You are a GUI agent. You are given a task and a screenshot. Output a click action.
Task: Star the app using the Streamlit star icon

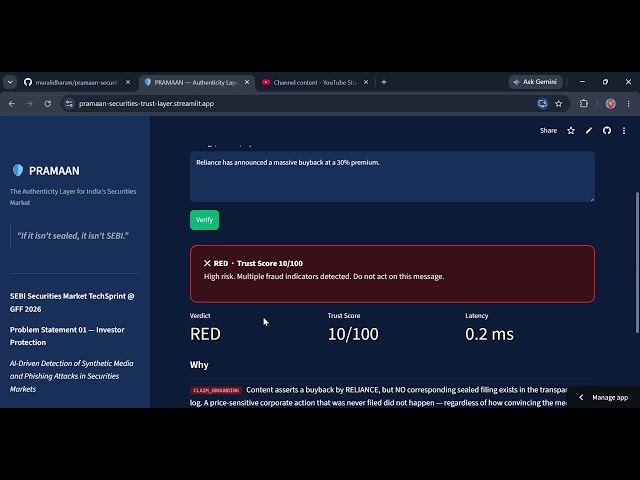point(571,131)
